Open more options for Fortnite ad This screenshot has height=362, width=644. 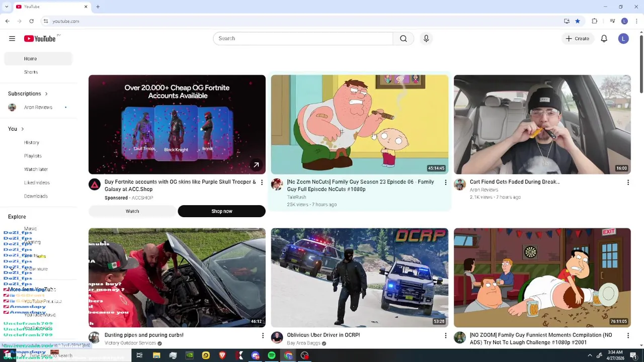pos(262,183)
